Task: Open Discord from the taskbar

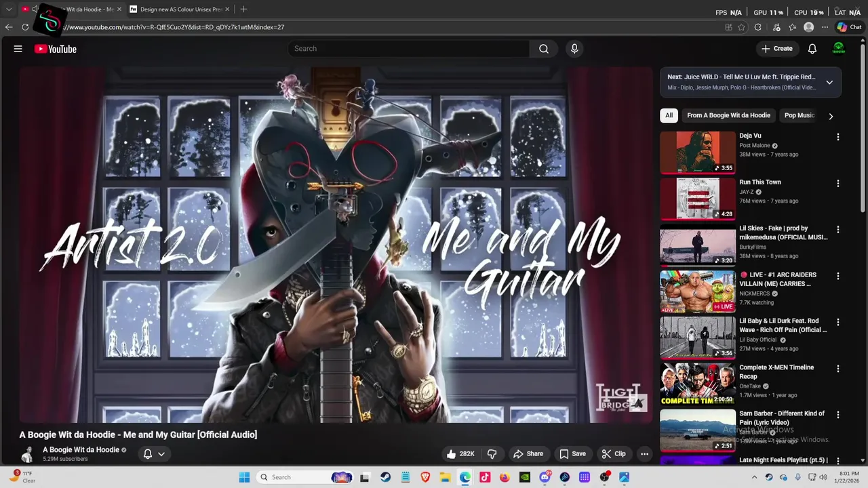Action: click(545, 477)
